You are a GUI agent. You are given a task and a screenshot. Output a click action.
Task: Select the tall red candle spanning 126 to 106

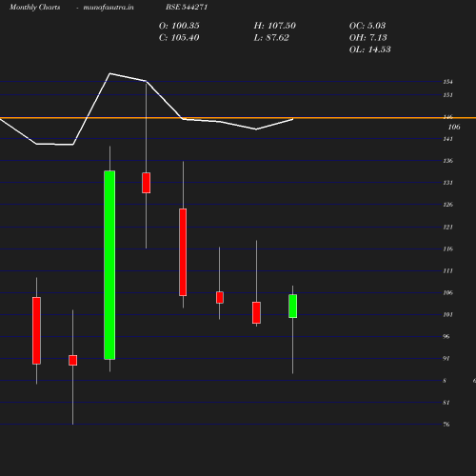(x=183, y=252)
